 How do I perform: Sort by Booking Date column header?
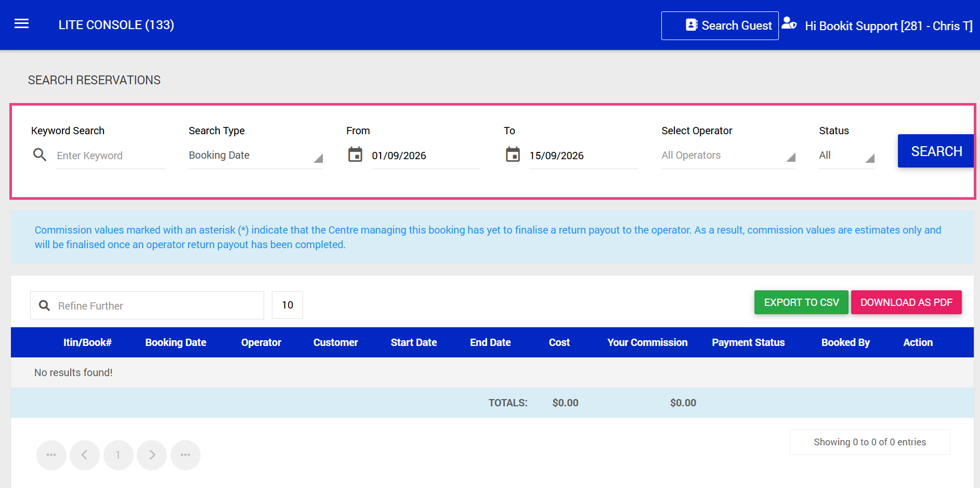tap(176, 342)
